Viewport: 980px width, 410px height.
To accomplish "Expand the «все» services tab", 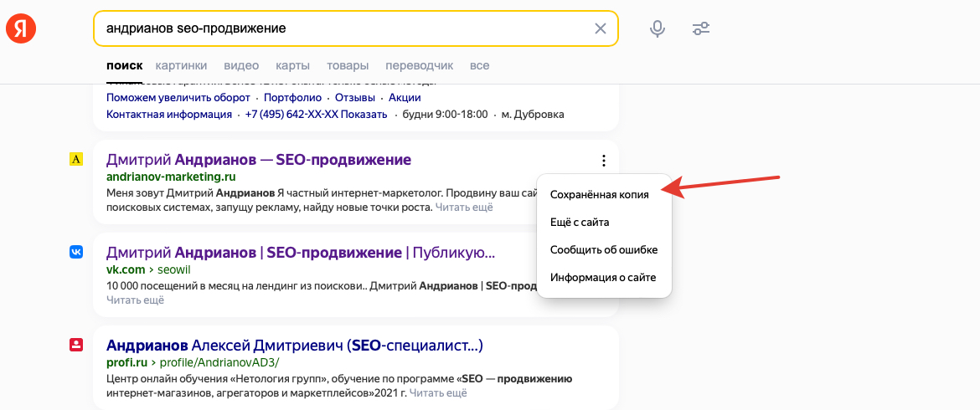I will [x=479, y=65].
